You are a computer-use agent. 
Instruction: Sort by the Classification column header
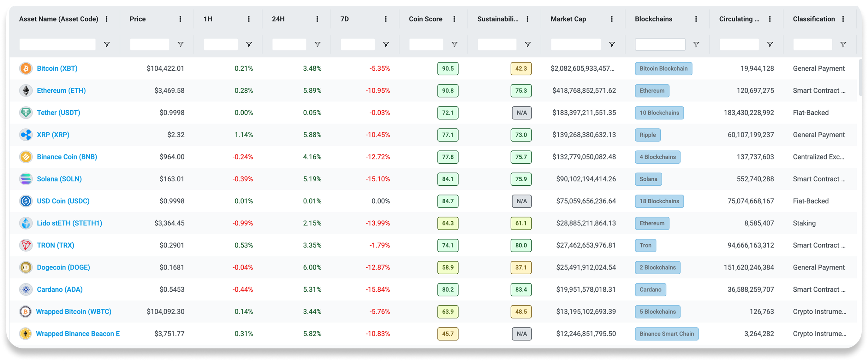814,19
